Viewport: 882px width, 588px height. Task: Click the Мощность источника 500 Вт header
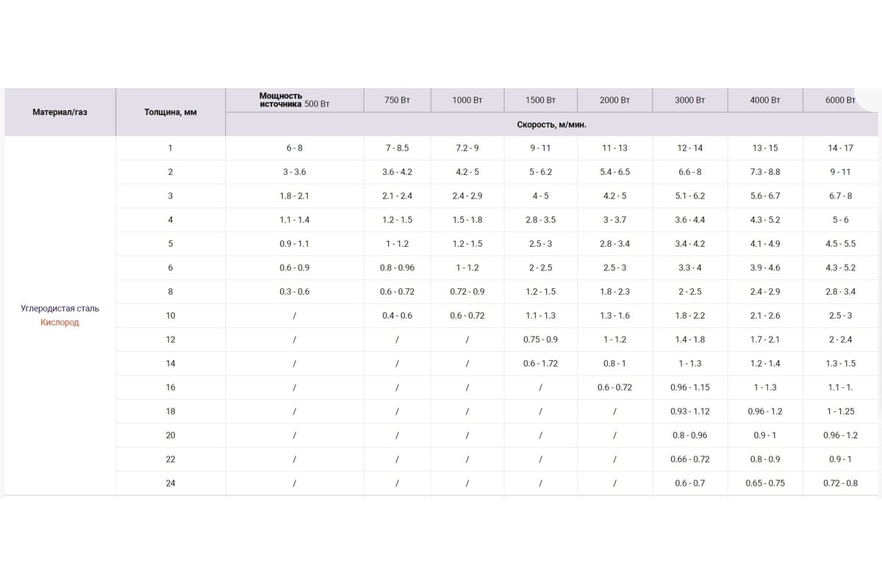click(x=294, y=100)
